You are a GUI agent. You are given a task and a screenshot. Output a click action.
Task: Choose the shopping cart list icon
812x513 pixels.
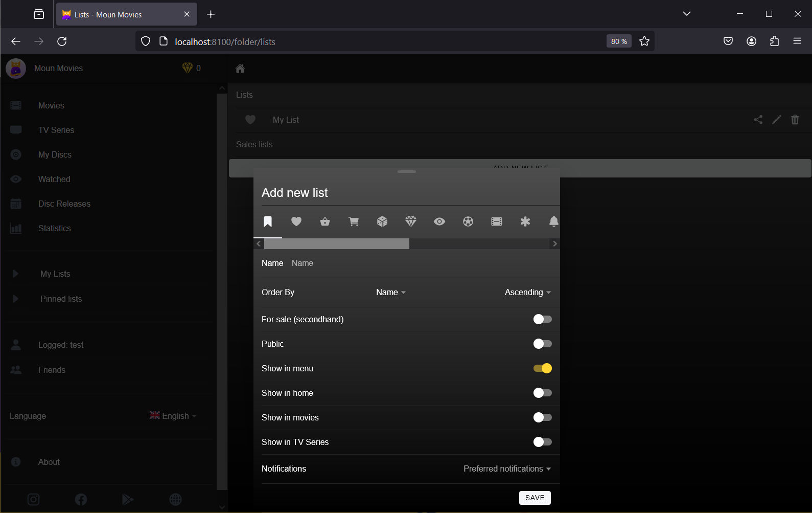354,221
